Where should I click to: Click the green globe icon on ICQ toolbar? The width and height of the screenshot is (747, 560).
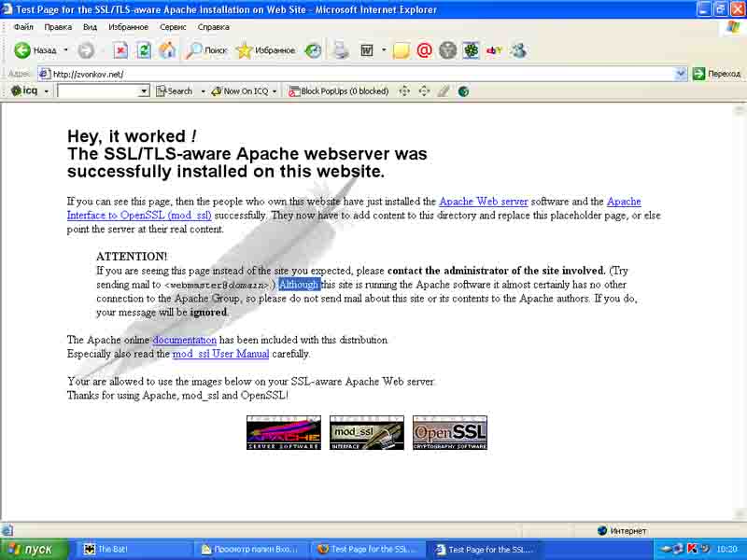463,91
